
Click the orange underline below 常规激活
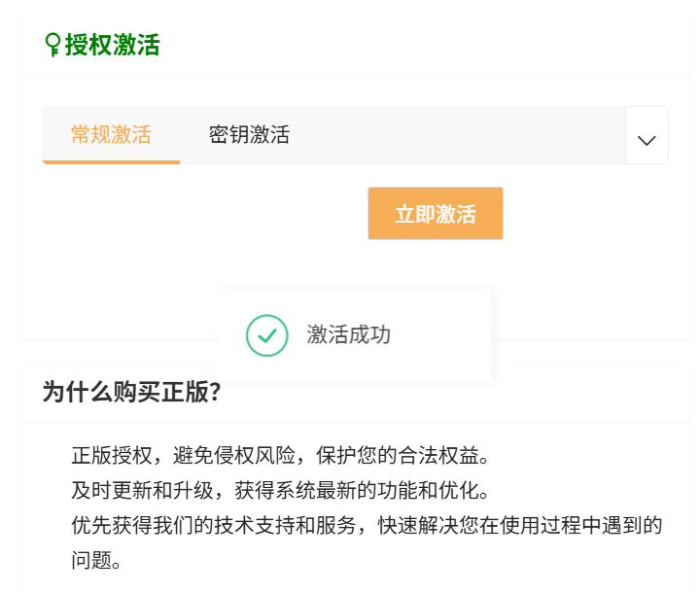(111, 161)
